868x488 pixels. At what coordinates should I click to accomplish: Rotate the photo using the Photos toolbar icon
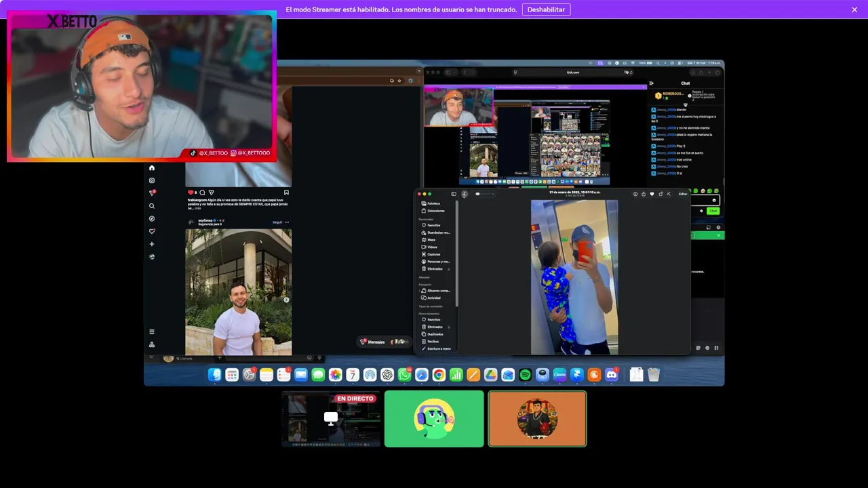660,194
